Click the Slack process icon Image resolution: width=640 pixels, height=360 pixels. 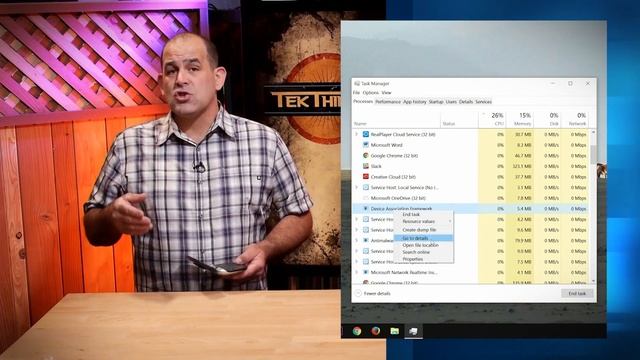point(366,166)
